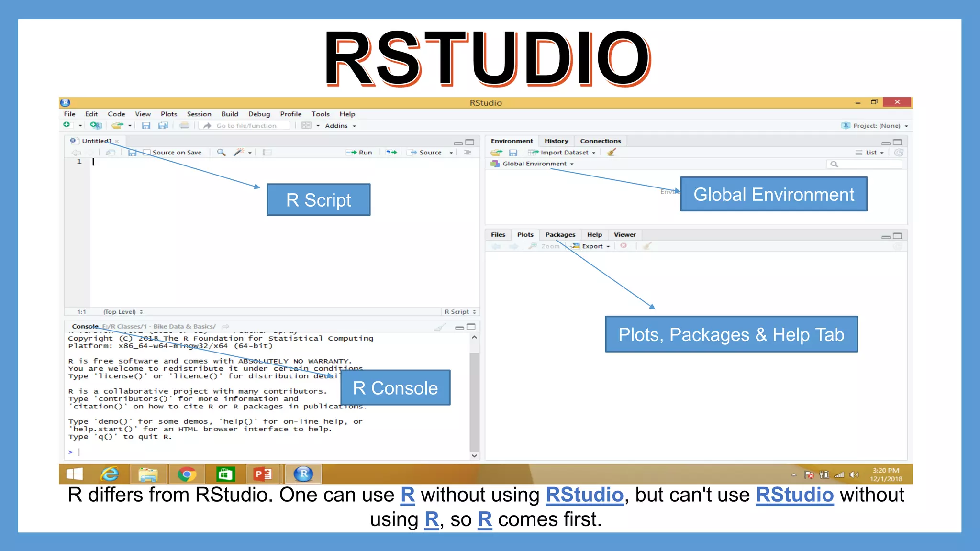Open the Code Tools magic wand
980x551 pixels.
click(x=239, y=152)
